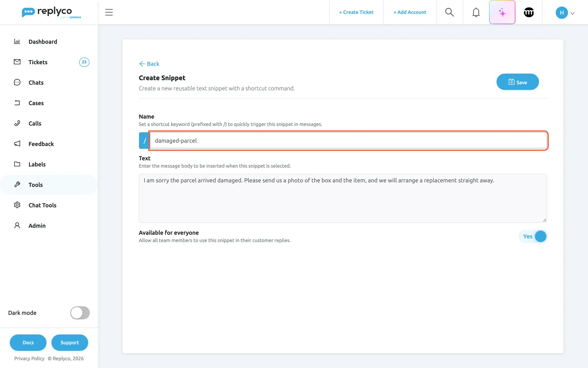The image size is (588, 368).
Task: Click the snippet Text message area
Action: pyautogui.click(x=343, y=198)
